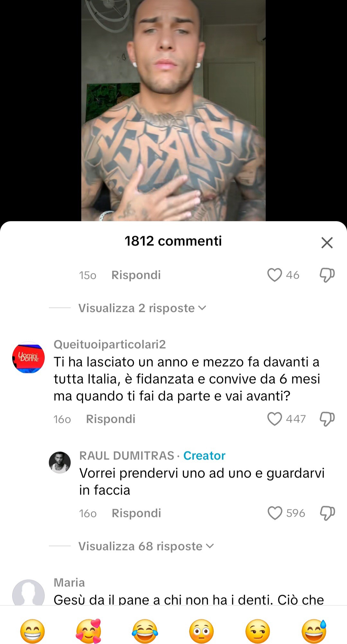Like RAUL DUMITRAS reply with 596 likes

click(x=275, y=513)
